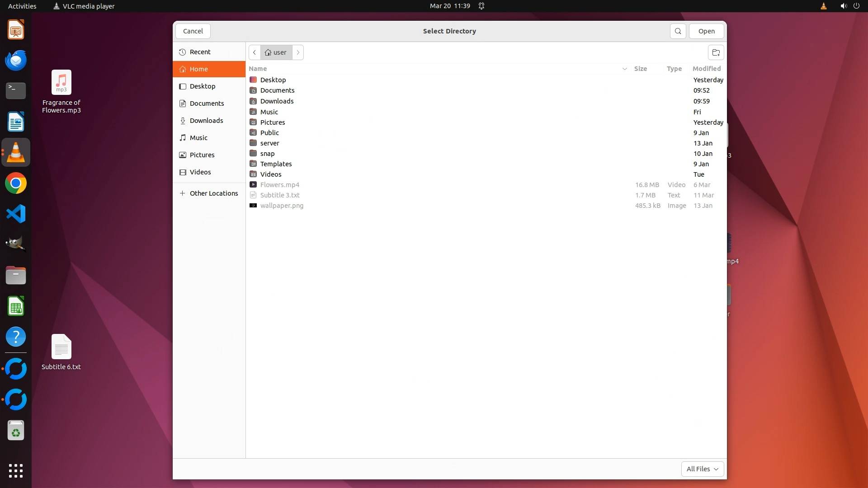This screenshot has height=488, width=868.
Task: Choose Documents in the sidebar
Action: coord(206,103)
